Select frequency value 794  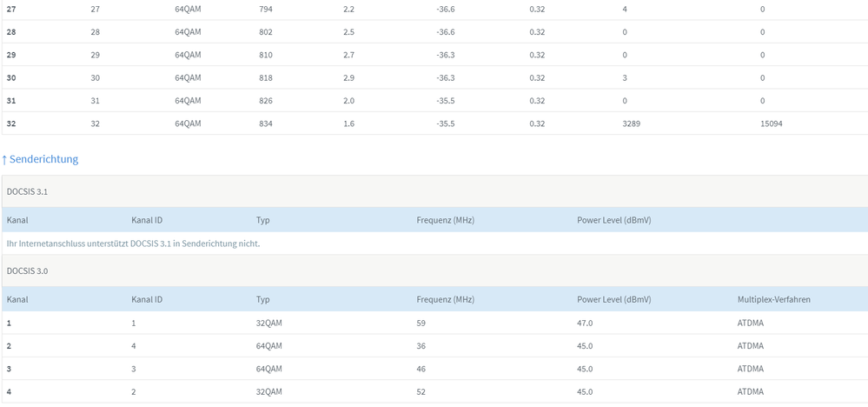click(x=266, y=10)
